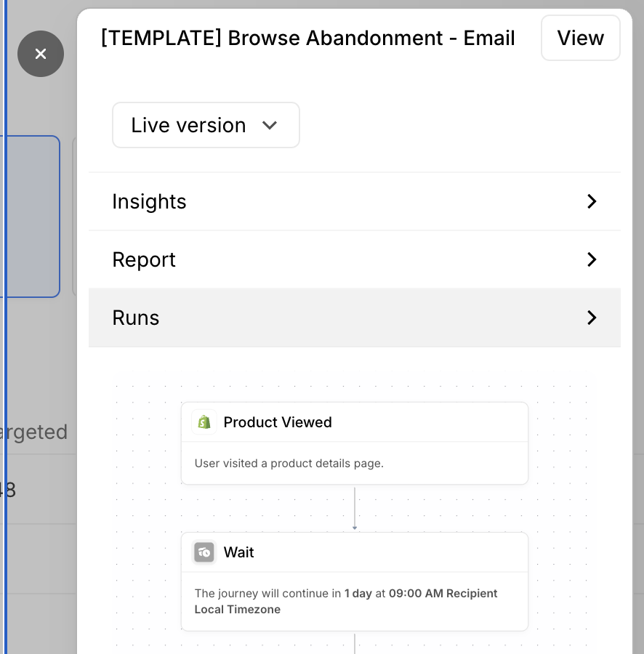
Task: Select the Wait step node title
Action: tap(238, 552)
